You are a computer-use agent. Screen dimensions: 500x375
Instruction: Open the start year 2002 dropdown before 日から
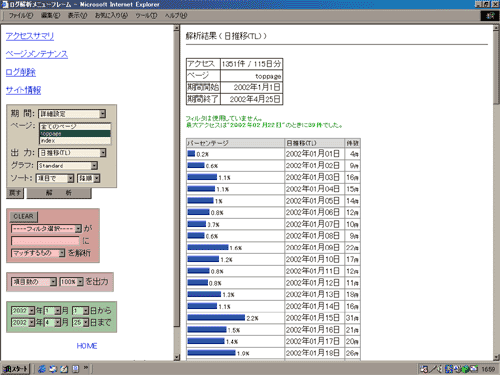(x=23, y=311)
